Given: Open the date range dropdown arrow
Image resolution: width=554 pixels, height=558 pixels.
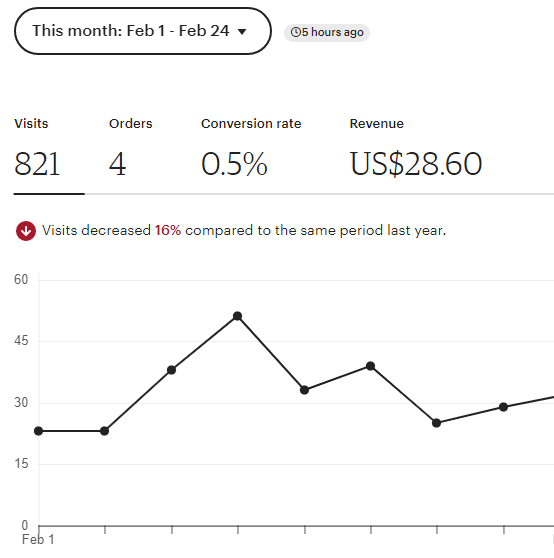Looking at the screenshot, I should [242, 32].
